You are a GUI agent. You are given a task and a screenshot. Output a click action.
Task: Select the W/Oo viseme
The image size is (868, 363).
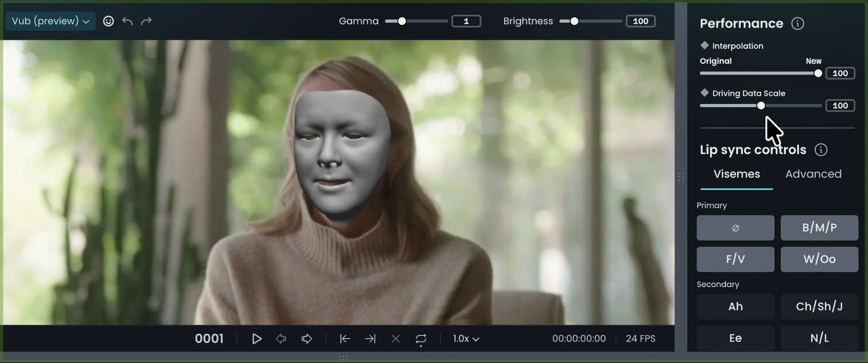[820, 259]
